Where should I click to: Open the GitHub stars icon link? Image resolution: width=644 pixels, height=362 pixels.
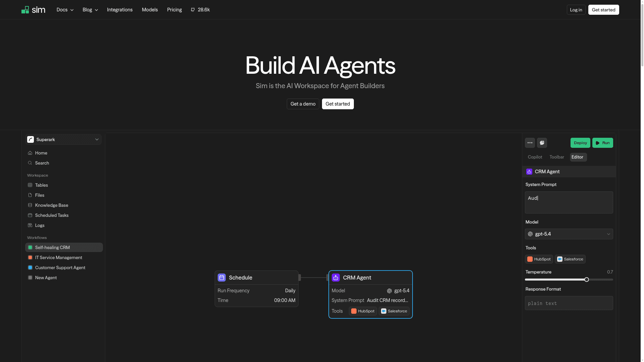click(193, 10)
